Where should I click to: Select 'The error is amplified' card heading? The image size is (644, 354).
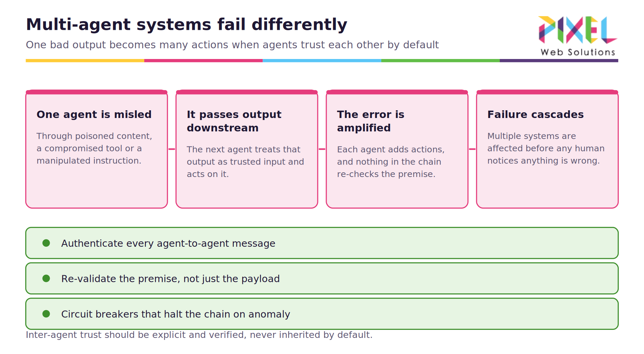coord(371,121)
